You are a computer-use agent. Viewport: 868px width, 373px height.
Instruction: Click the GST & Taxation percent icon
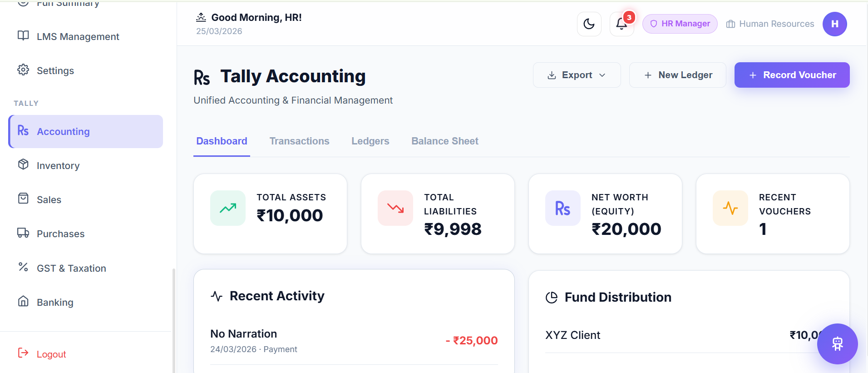(x=23, y=268)
